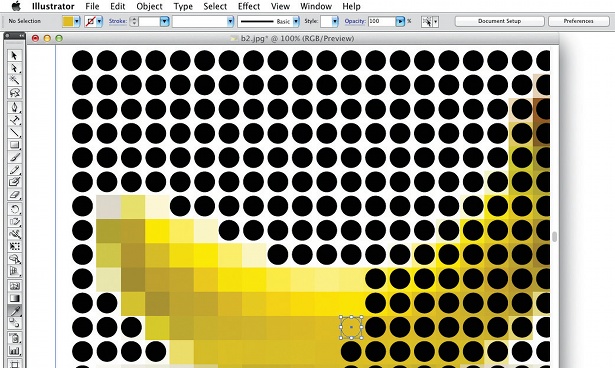This screenshot has width=615, height=368.
Task: Select the Free Transform tool
Action: [x=15, y=246]
